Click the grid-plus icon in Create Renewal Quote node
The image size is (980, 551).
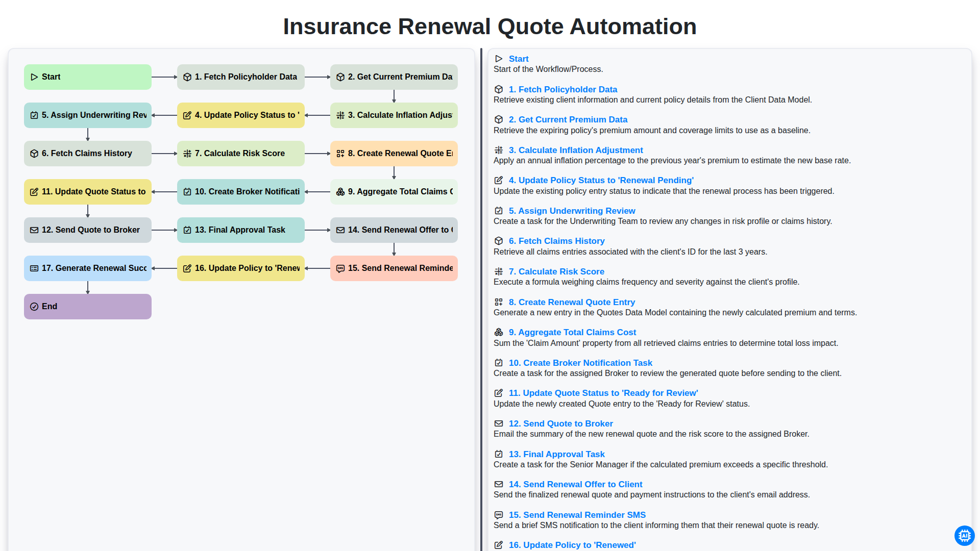(340, 154)
